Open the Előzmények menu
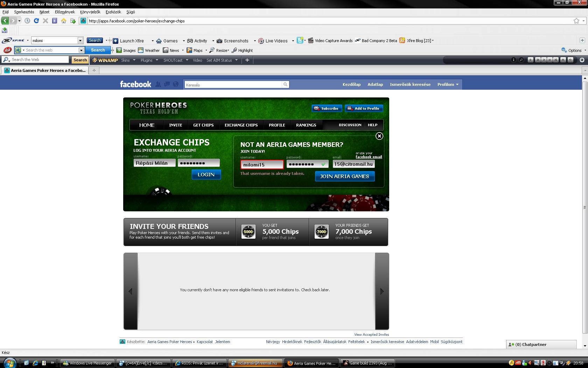Image resolution: width=588 pixels, height=368 pixels. coord(65,12)
